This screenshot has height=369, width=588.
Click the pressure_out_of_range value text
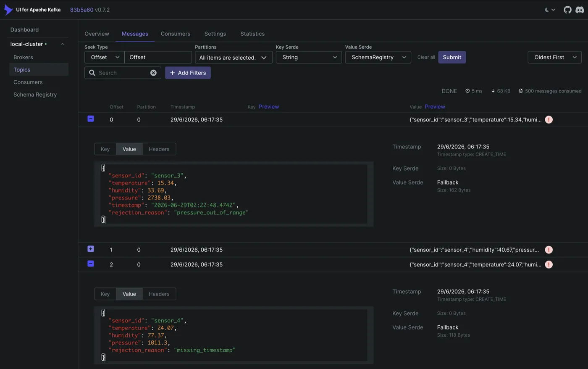[x=211, y=213]
